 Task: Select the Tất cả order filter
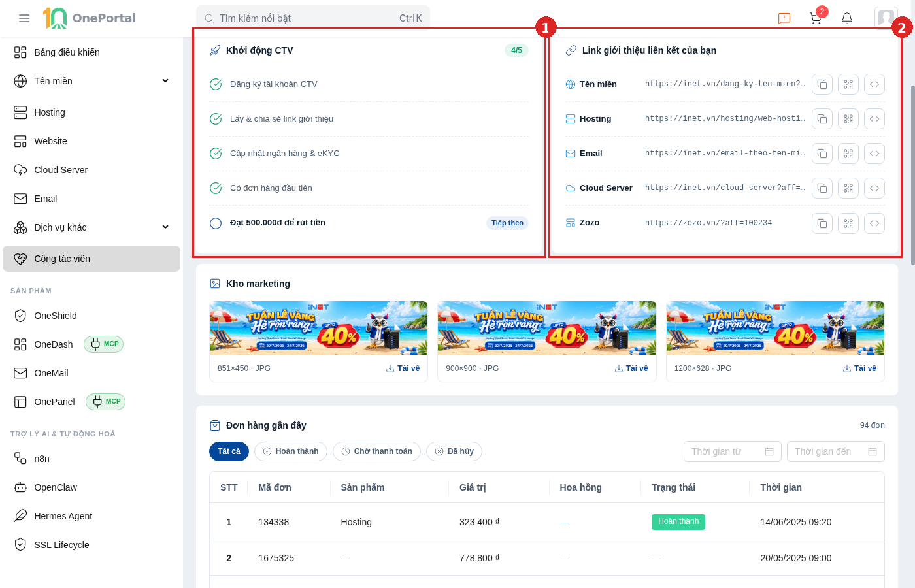229,451
